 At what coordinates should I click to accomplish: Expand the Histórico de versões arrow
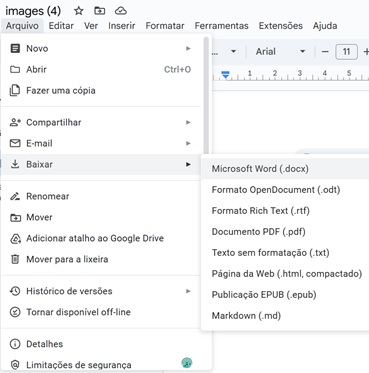pos(188,291)
